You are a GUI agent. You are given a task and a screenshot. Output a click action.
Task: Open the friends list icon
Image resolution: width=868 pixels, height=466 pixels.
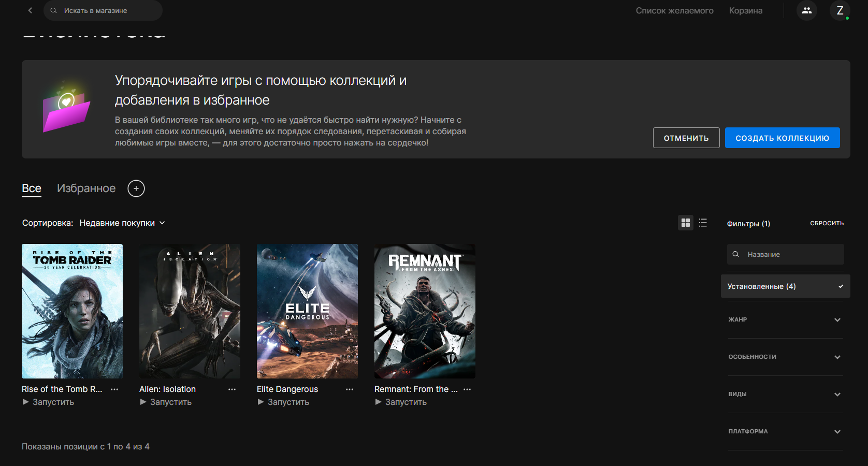[x=807, y=10]
